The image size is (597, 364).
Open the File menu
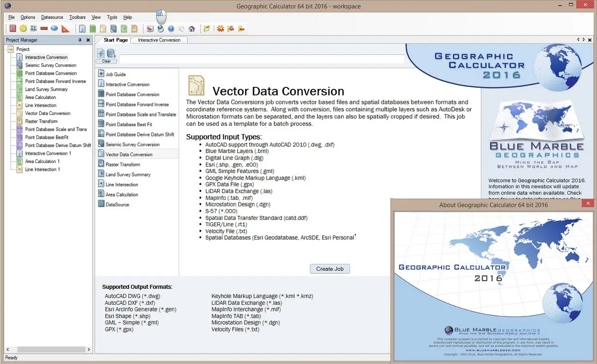(12, 17)
